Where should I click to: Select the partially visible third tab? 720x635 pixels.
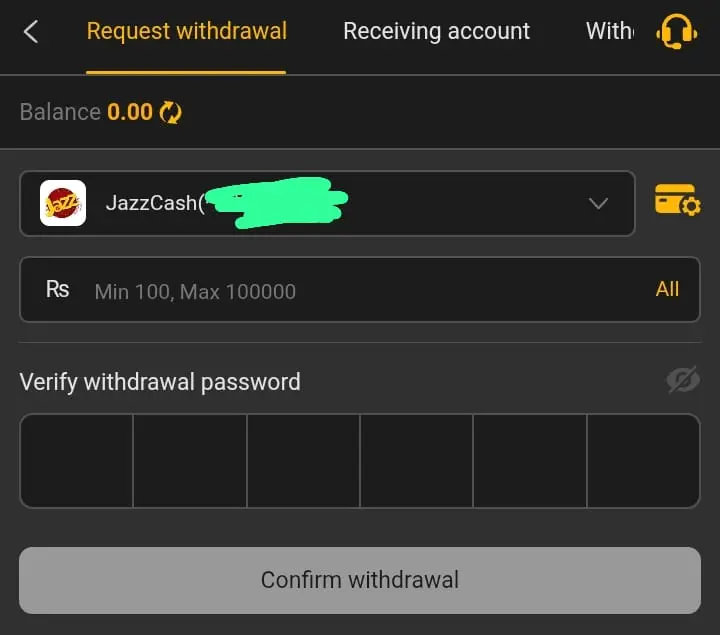coord(609,32)
